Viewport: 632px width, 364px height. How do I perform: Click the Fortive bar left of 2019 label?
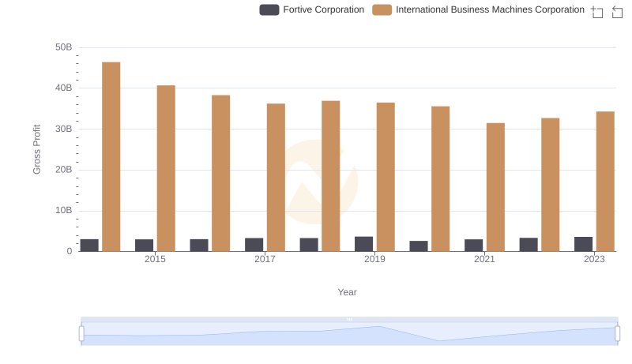point(364,244)
